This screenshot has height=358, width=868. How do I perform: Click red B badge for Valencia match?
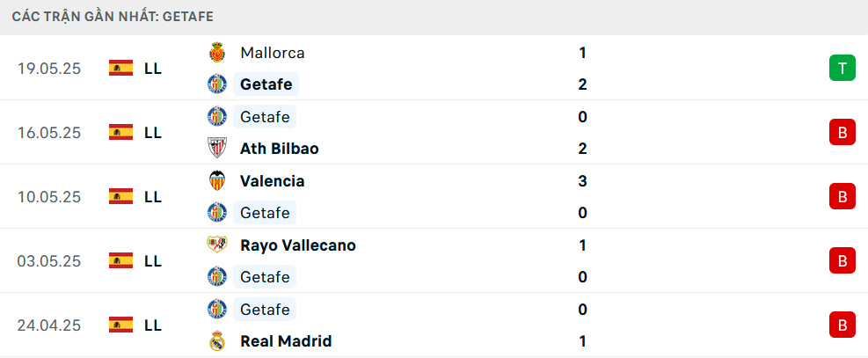[842, 196]
